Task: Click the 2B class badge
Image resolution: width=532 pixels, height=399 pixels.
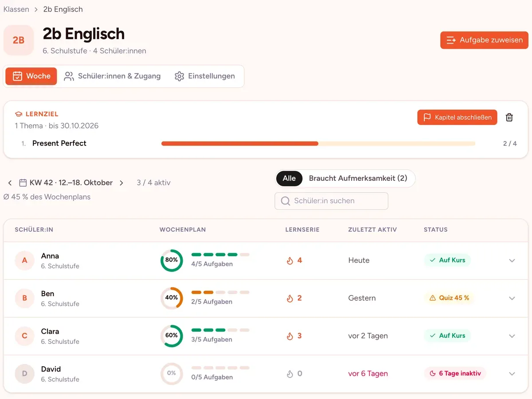Action: [19, 40]
